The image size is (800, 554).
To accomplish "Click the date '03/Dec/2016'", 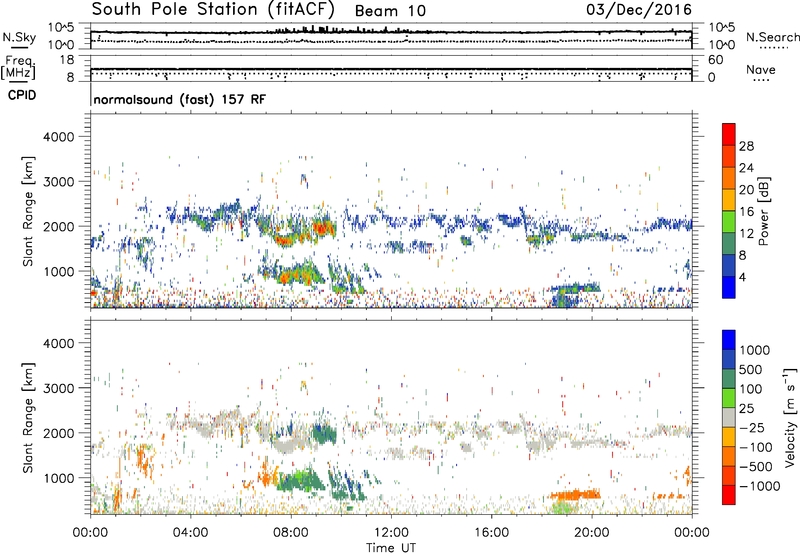I will tap(639, 10).
